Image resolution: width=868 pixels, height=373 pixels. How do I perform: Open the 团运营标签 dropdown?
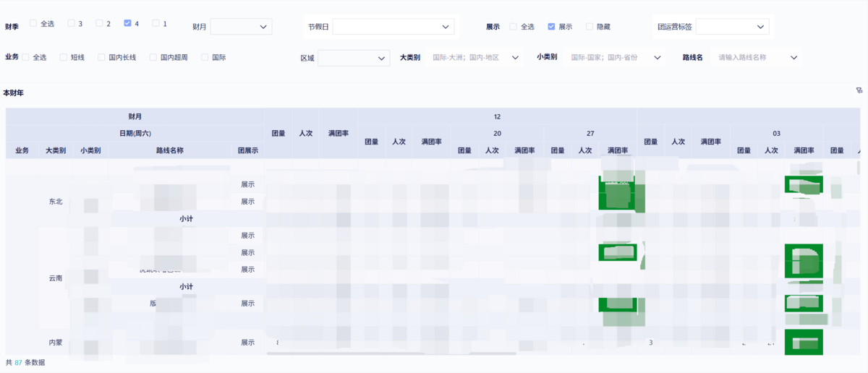pos(732,27)
